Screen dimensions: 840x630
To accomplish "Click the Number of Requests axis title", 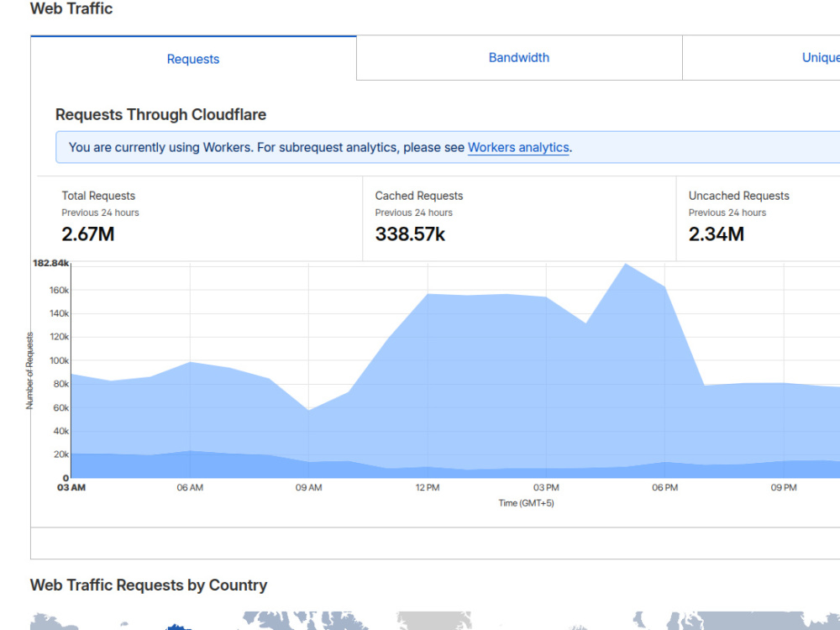I will click(x=29, y=370).
